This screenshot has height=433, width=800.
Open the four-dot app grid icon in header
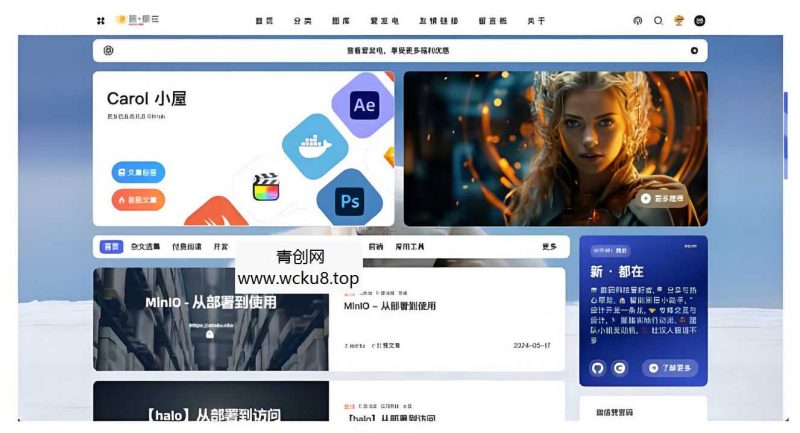click(101, 21)
